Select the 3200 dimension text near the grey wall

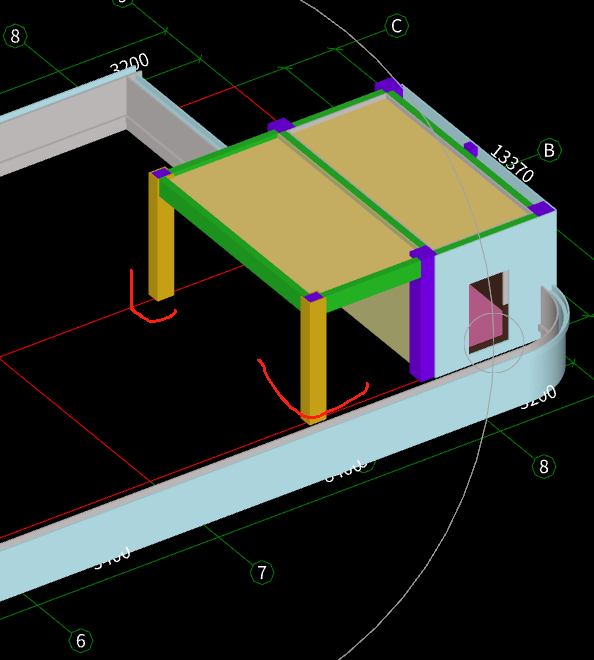pyautogui.click(x=129, y=63)
